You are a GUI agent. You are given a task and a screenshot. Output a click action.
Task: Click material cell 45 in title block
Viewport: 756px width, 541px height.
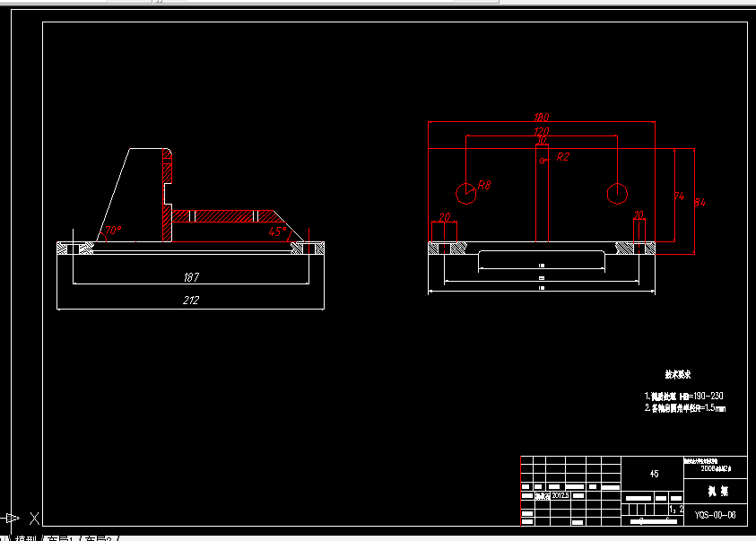click(x=654, y=474)
